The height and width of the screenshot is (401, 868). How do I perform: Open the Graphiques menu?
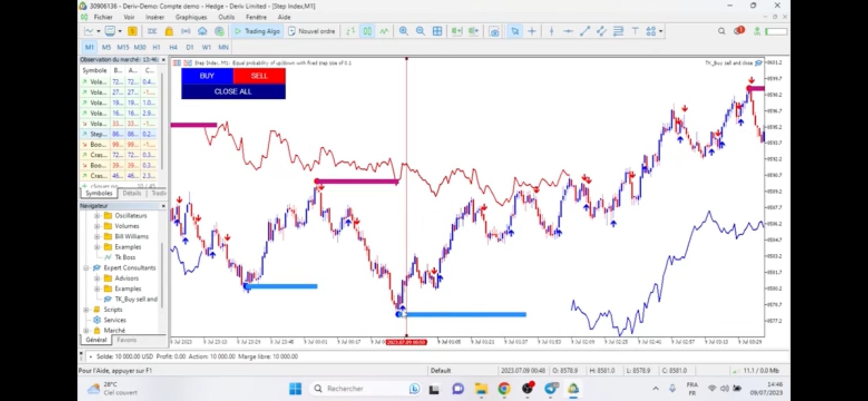191,17
